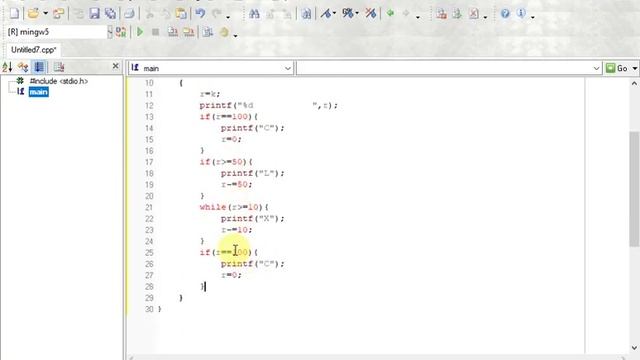Toggle sort by type in the symbol panel
Screen dimensions: 640x360
point(23,67)
